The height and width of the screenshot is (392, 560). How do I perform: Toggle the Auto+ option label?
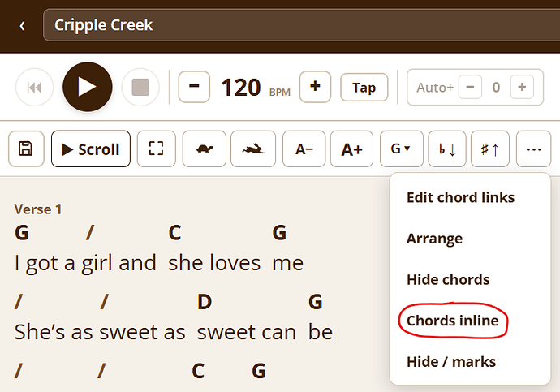point(435,88)
